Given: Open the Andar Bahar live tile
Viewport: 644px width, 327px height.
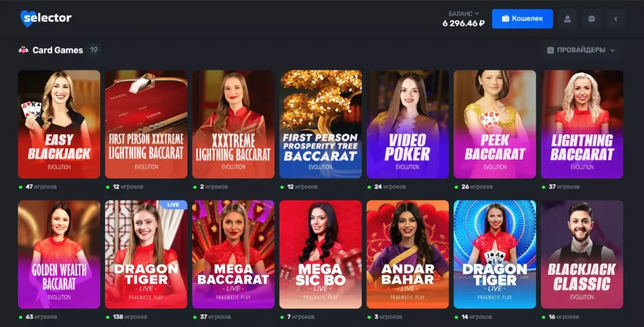Looking at the screenshot, I should point(408,254).
